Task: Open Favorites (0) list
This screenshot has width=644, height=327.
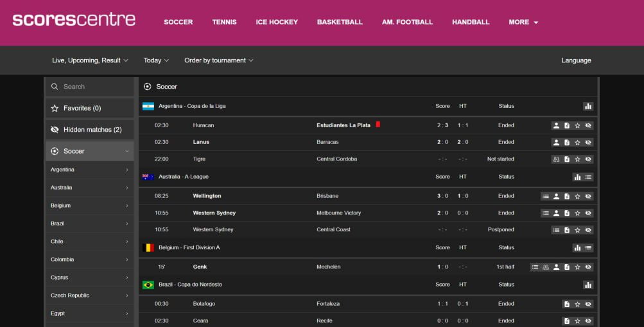Action: 89,108
